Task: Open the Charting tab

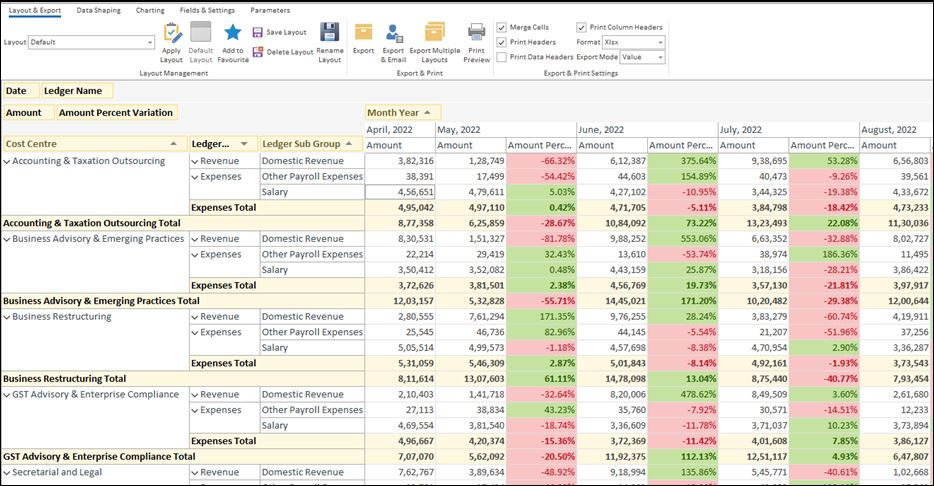Action: tap(150, 10)
